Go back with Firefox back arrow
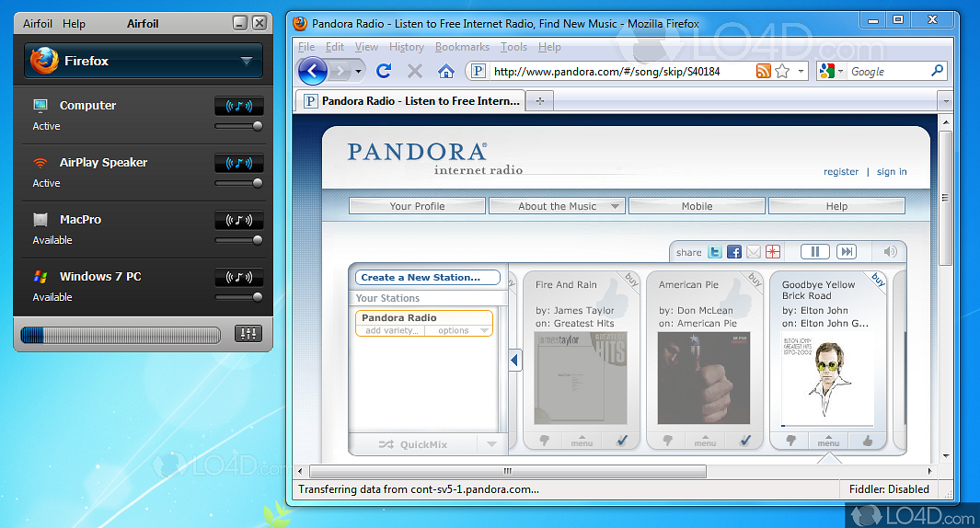This screenshot has height=528, width=980. (313, 71)
